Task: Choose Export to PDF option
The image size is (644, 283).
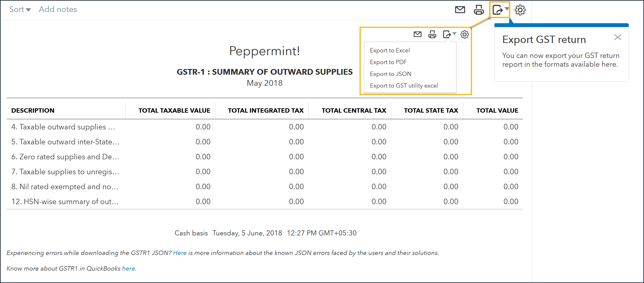Action: [x=388, y=62]
